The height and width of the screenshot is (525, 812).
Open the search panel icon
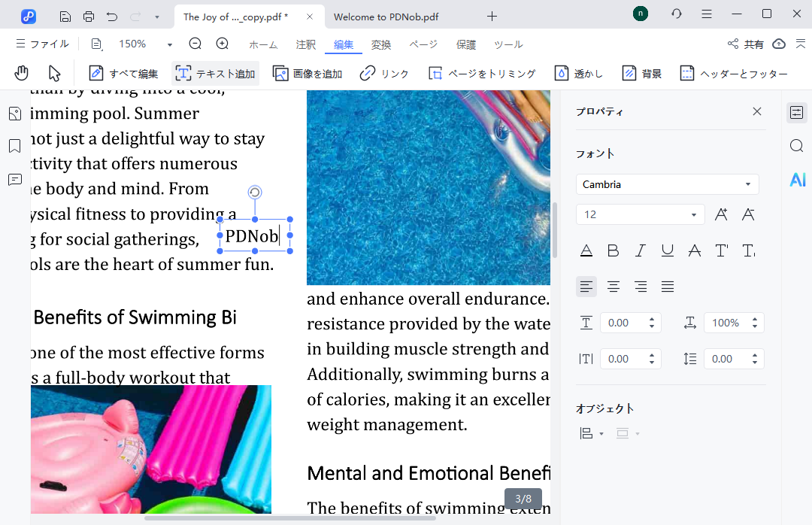[x=797, y=146]
